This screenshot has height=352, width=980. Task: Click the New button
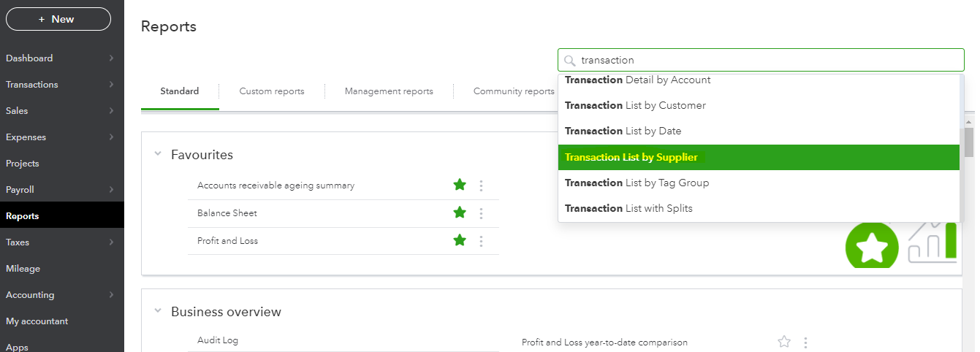(58, 19)
